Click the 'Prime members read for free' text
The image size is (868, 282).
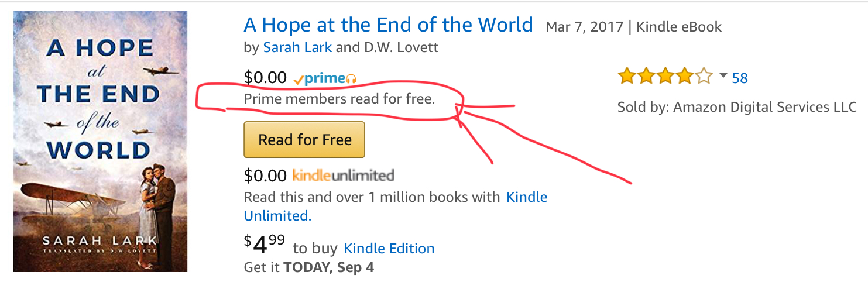(339, 99)
